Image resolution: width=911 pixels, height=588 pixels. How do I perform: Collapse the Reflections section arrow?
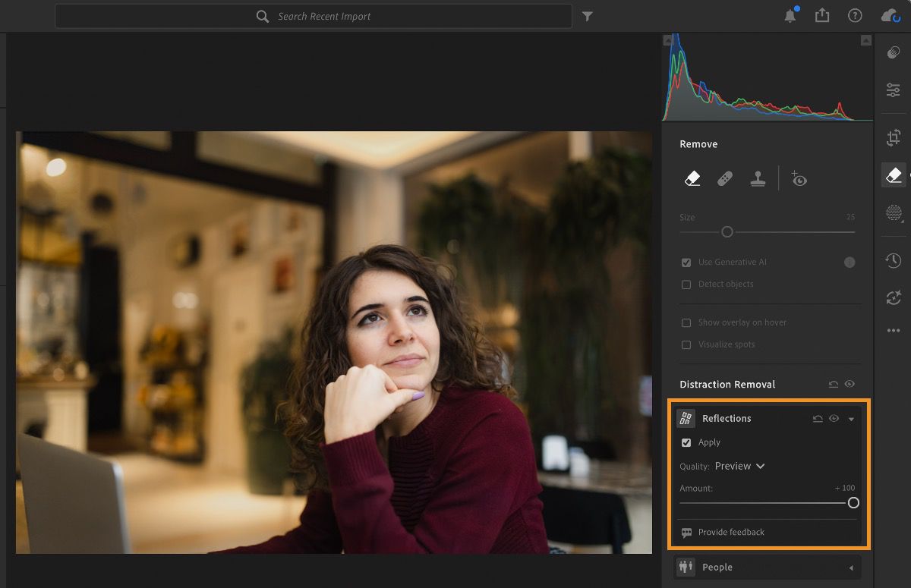(851, 419)
